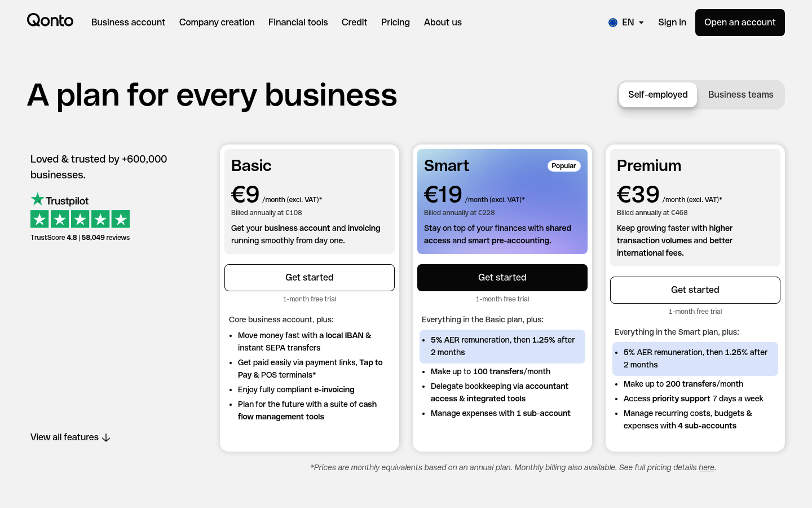Go to the Pricing page
The height and width of the screenshot is (508, 812).
click(395, 22)
